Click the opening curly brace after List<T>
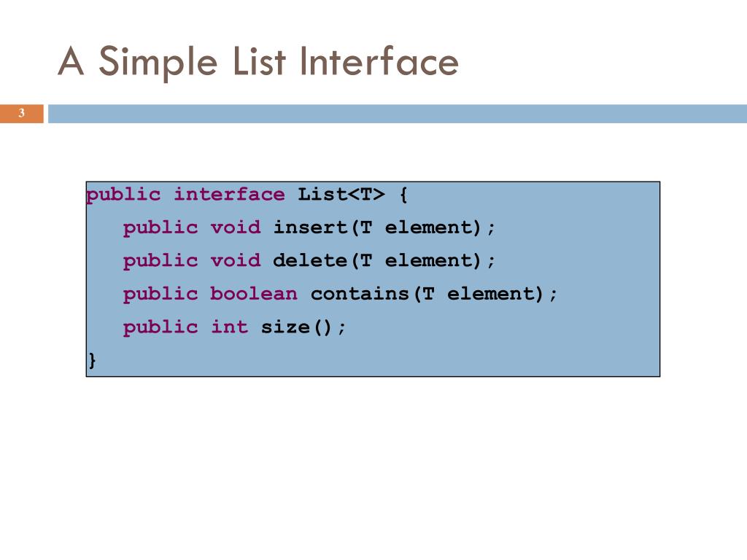This screenshot has width=747, height=560. click(403, 195)
